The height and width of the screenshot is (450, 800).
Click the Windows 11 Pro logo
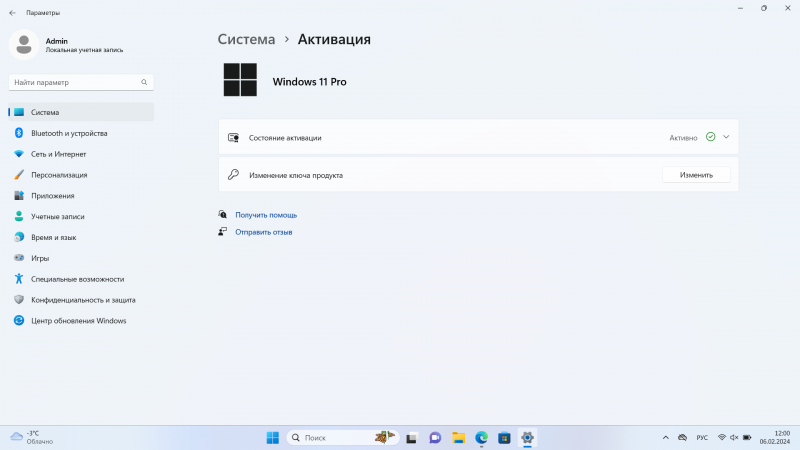click(x=240, y=80)
